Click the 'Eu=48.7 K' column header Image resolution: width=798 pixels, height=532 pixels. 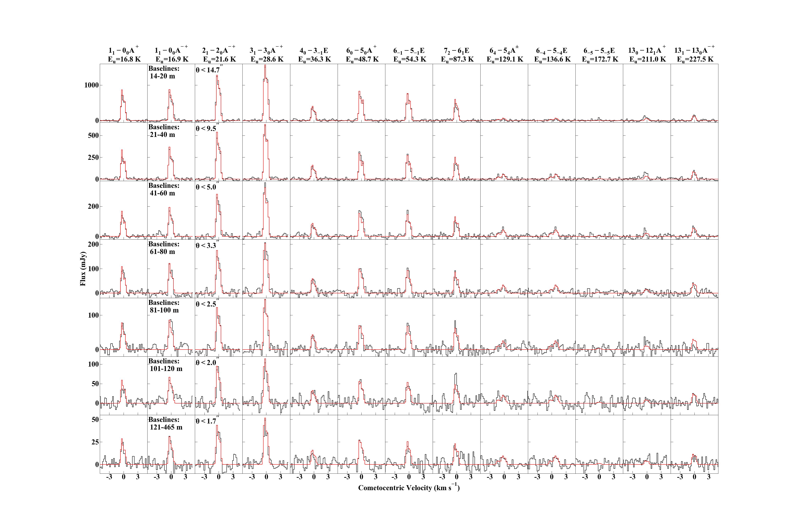coord(362,59)
